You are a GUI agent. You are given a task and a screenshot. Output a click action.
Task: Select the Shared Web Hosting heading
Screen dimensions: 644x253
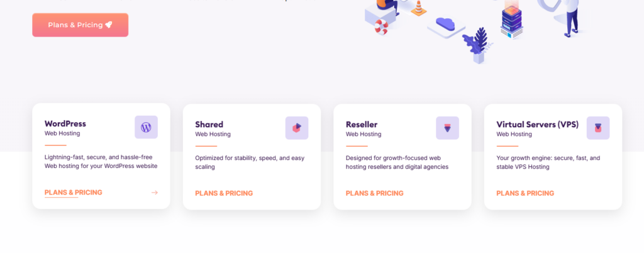point(209,125)
